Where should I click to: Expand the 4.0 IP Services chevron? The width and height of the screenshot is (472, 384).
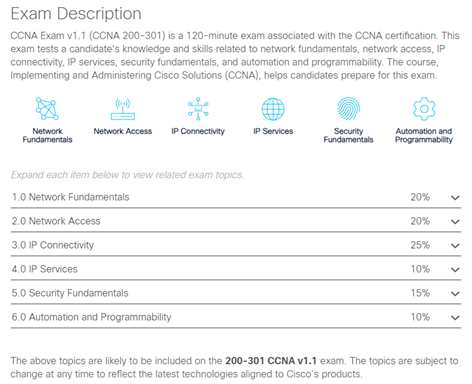tap(455, 270)
